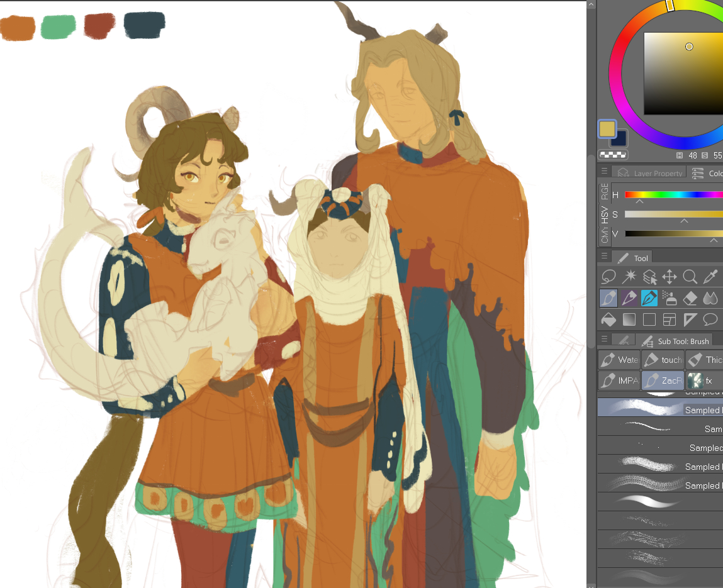Switch color slider mode to RGB

(x=605, y=189)
